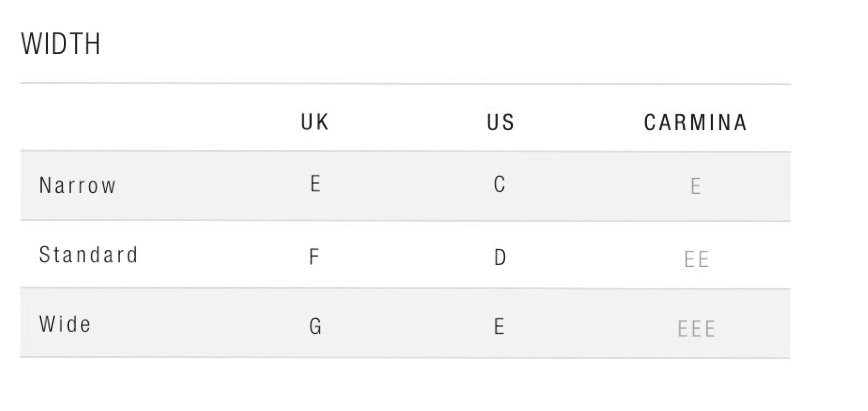The width and height of the screenshot is (868, 411).
Task: Click US width E in Wide row
Action: click(499, 326)
